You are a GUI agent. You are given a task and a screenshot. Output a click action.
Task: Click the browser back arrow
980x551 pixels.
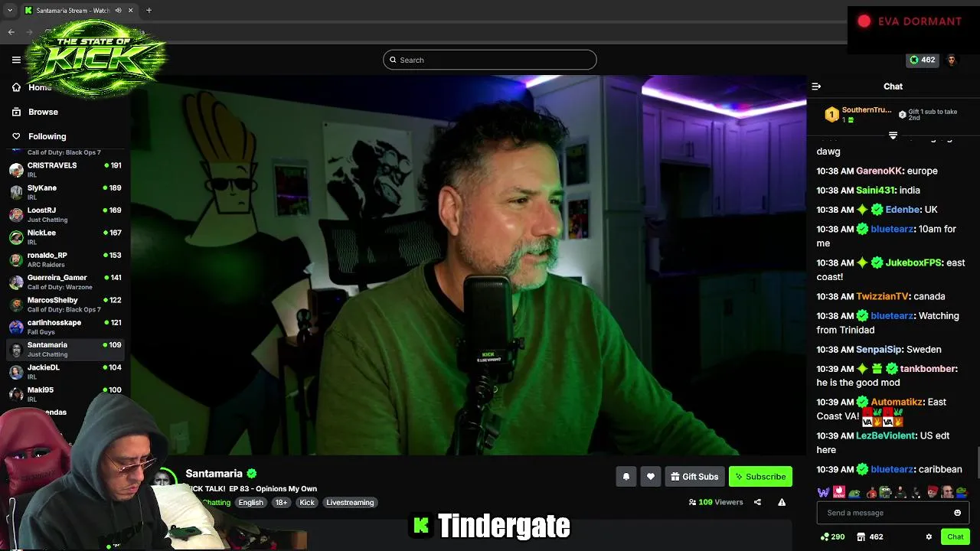pyautogui.click(x=11, y=32)
